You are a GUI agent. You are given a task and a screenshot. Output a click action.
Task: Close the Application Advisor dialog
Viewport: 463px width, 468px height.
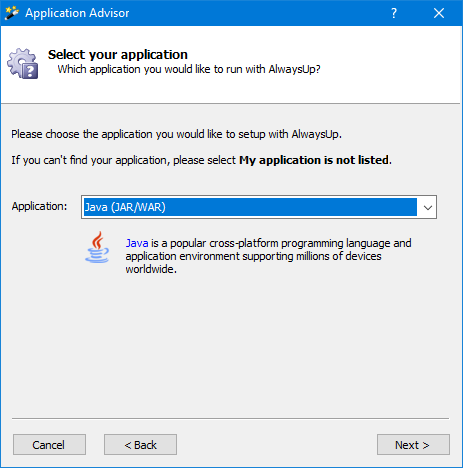439,13
